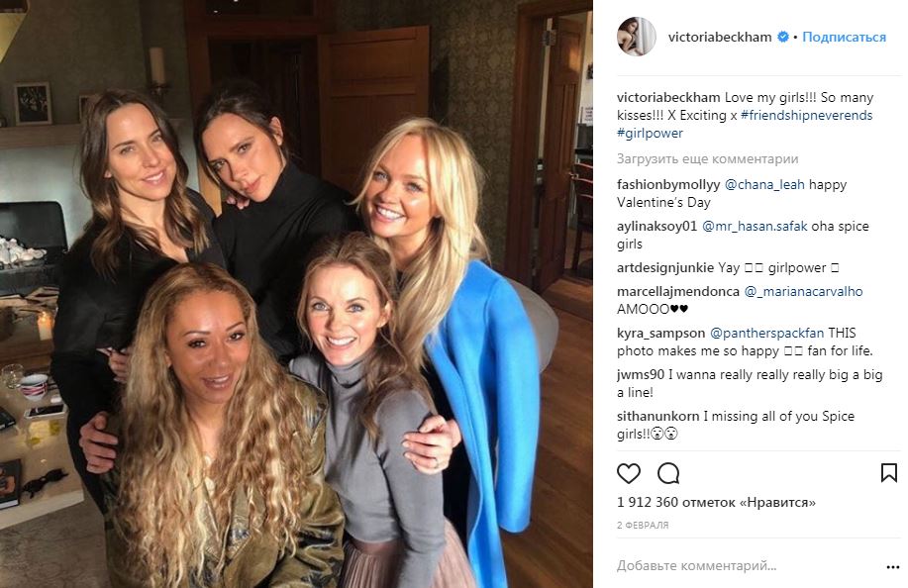908x588 pixels.
Task: Open the victoriabeckham profile avatar
Action: pyautogui.click(x=637, y=37)
